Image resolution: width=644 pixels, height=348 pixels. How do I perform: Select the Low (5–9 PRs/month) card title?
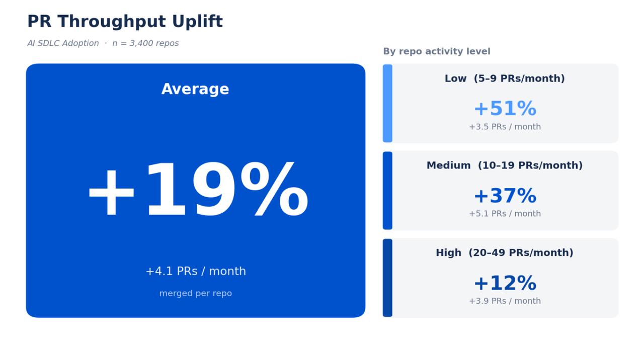(505, 78)
